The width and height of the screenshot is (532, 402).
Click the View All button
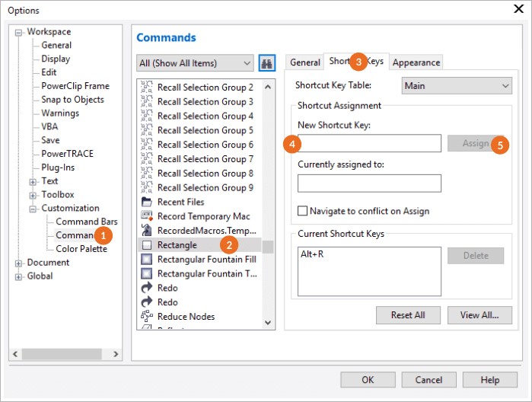(479, 315)
